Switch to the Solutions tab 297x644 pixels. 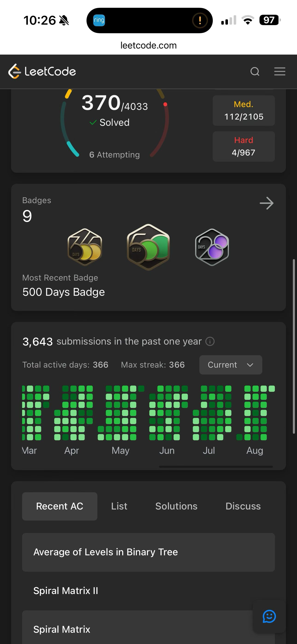(176, 506)
